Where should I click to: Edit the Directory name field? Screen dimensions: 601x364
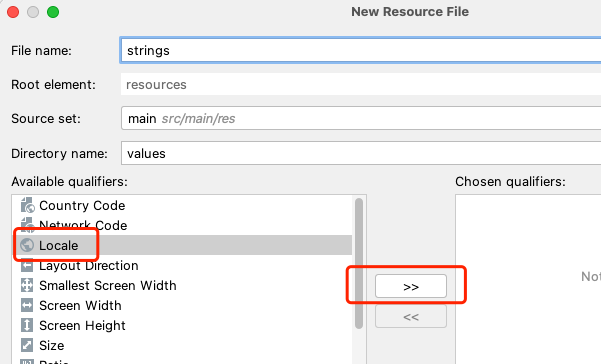coord(361,153)
